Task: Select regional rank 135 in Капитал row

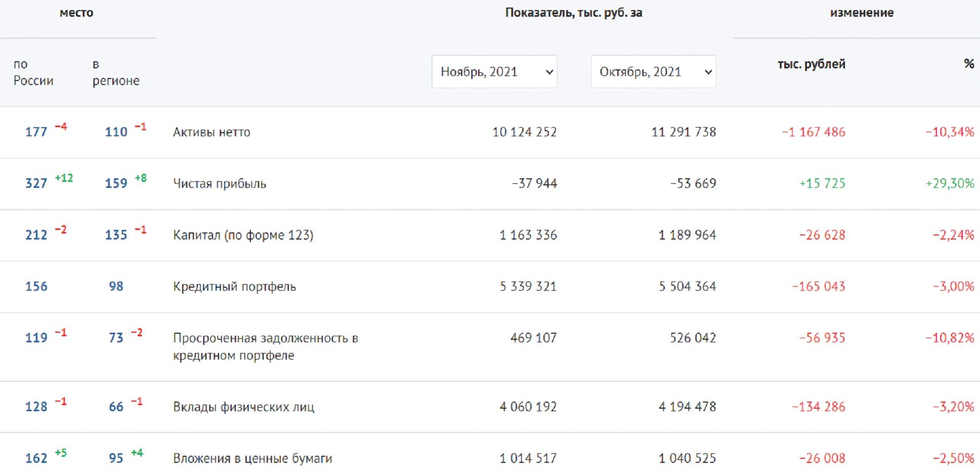Action: point(116,235)
